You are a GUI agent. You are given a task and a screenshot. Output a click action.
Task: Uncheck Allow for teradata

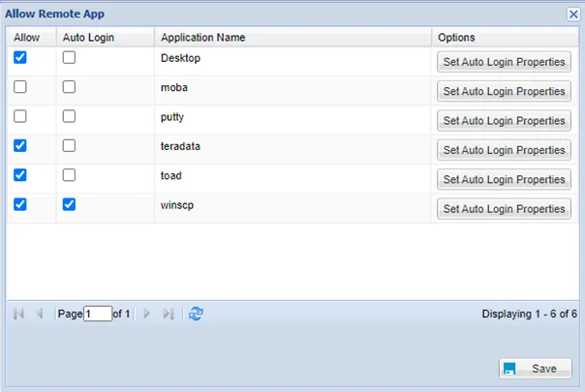pyautogui.click(x=20, y=145)
